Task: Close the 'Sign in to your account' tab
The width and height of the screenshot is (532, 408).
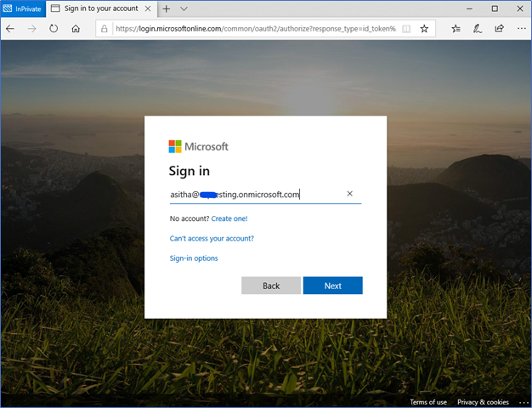Action: (148, 8)
